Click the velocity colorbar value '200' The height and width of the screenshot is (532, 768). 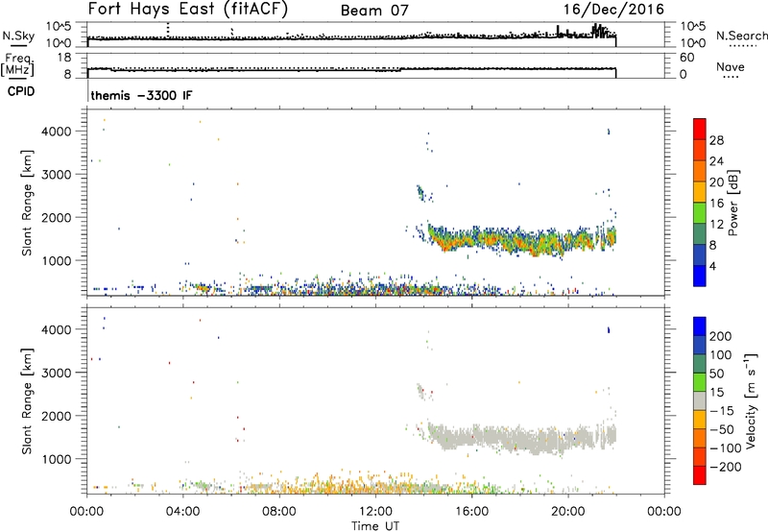(x=721, y=336)
